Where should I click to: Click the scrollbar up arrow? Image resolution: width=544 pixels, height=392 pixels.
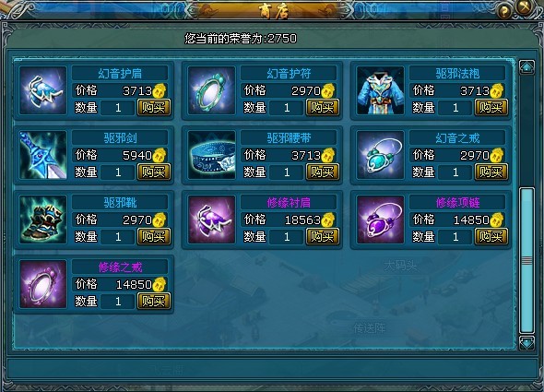tap(526, 67)
